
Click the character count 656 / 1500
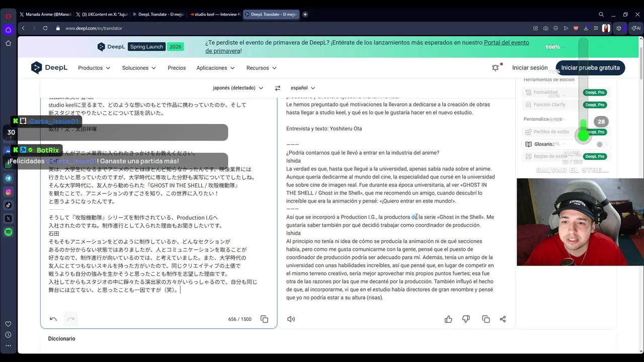point(239,319)
